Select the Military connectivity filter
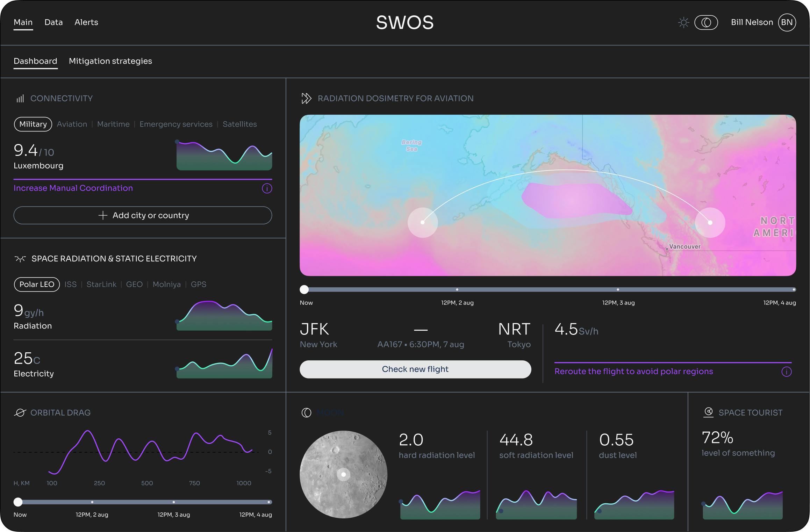 point(33,124)
